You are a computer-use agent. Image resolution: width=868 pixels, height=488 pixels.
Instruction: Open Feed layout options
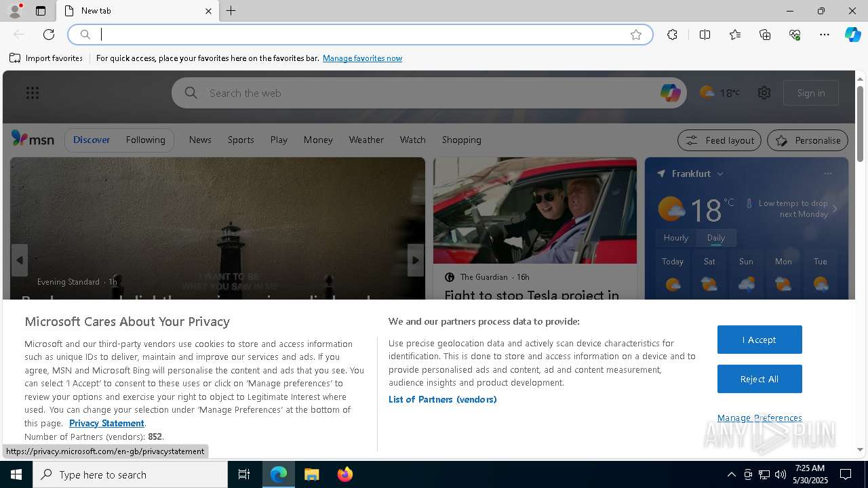tap(719, 140)
